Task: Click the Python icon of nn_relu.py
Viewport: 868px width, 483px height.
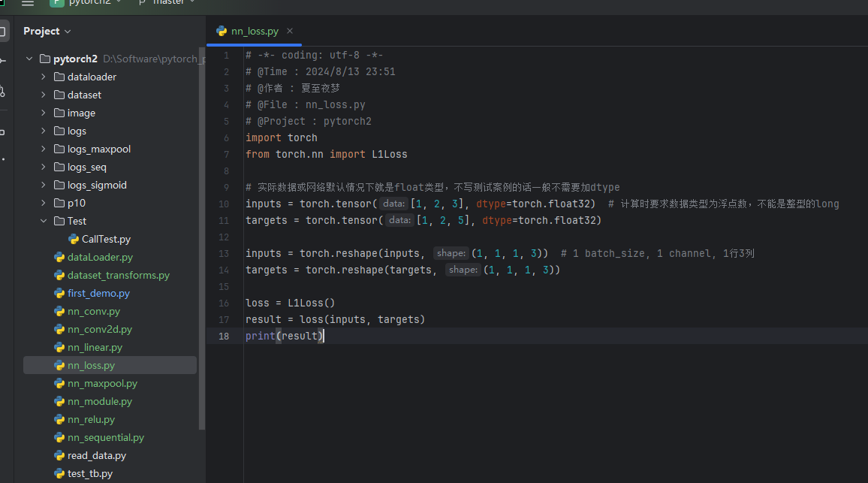Action: pos(59,419)
